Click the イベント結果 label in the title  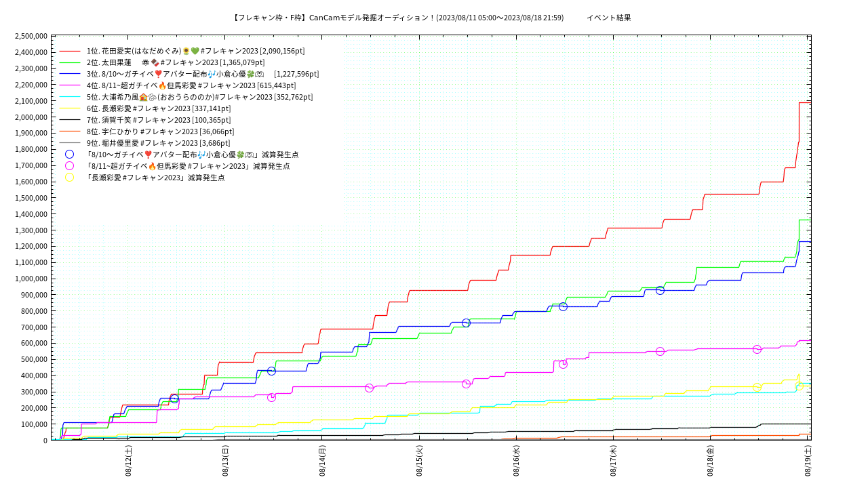(x=608, y=18)
